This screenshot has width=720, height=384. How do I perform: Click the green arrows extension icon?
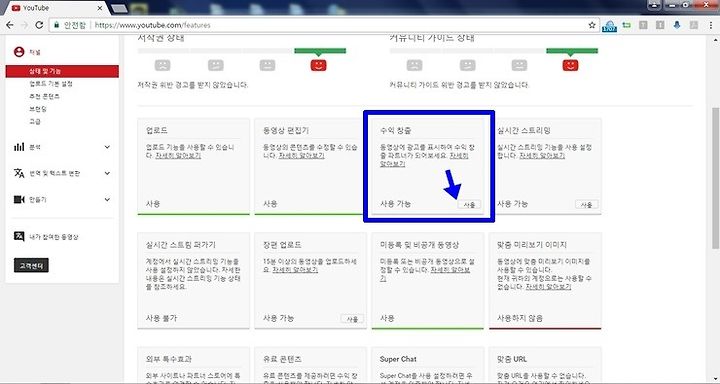626,25
